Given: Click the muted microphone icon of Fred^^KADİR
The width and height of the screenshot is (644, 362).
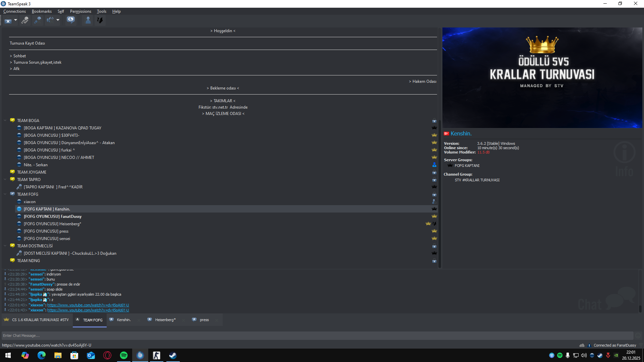Looking at the screenshot, I should (19, 187).
